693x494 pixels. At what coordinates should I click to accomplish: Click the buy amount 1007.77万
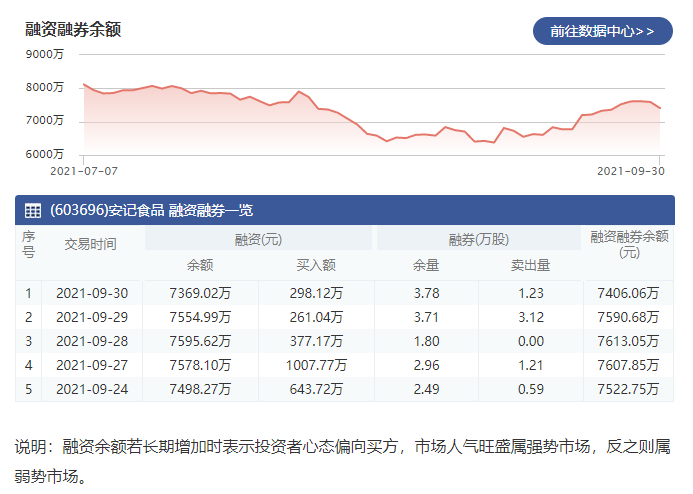316,365
